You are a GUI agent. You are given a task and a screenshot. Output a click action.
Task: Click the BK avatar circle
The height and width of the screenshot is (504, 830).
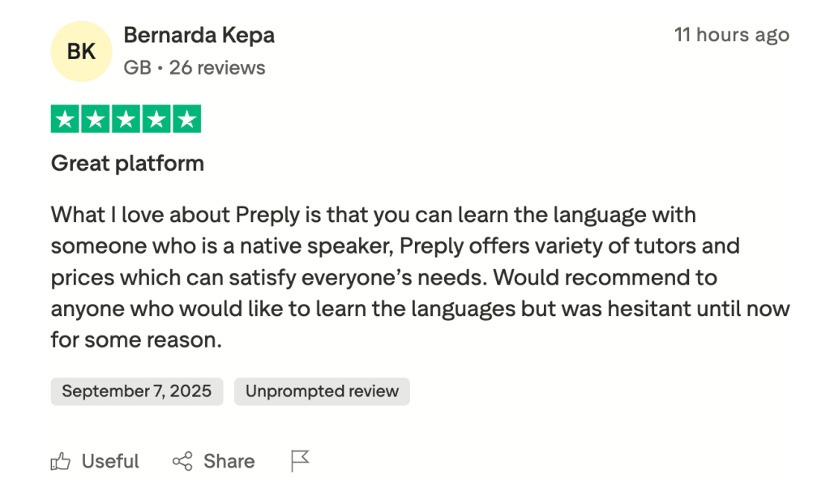point(81,51)
